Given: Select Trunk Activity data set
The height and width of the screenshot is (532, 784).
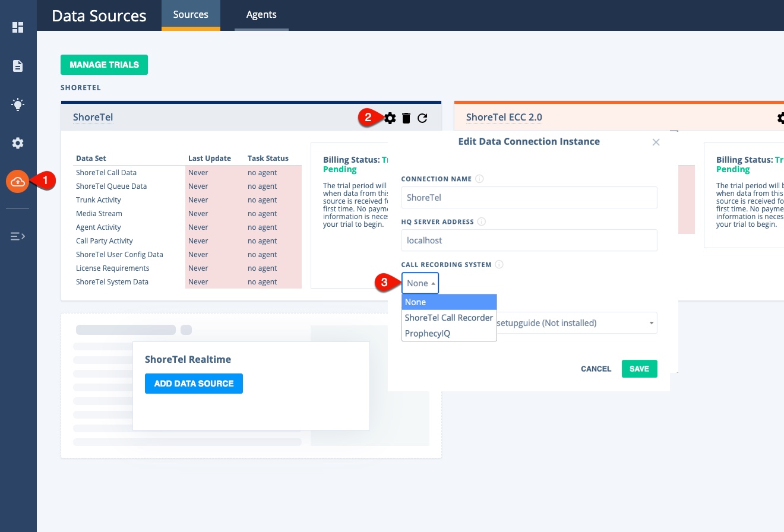Looking at the screenshot, I should coord(98,200).
